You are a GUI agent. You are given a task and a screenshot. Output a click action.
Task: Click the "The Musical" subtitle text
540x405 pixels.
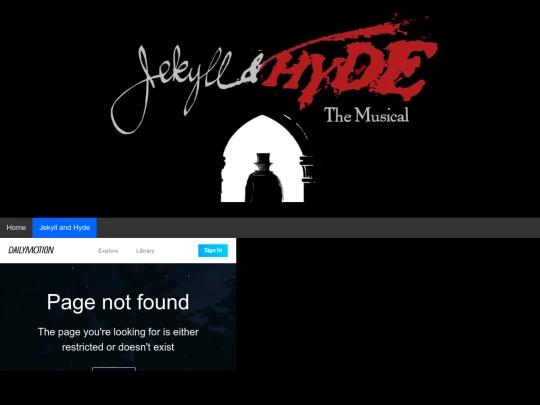click(366, 115)
